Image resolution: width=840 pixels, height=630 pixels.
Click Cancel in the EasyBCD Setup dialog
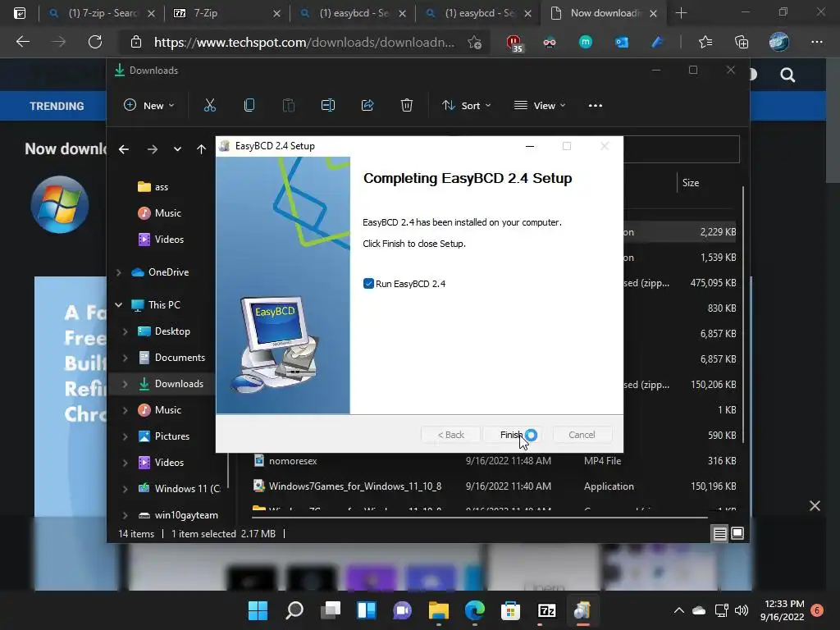coord(582,435)
